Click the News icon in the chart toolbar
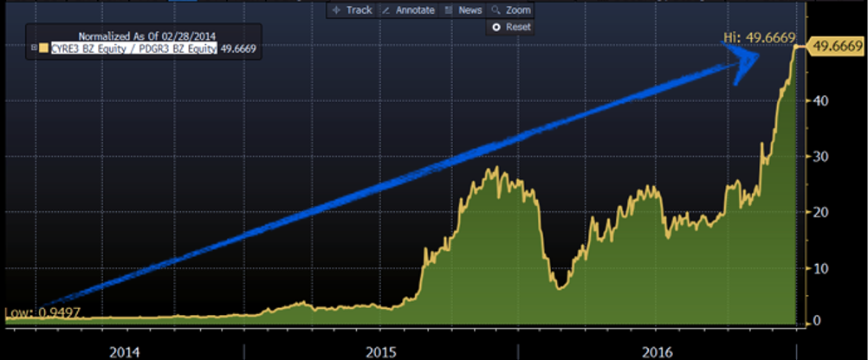Image resolution: width=868 pixels, height=360 pixels. 449,10
